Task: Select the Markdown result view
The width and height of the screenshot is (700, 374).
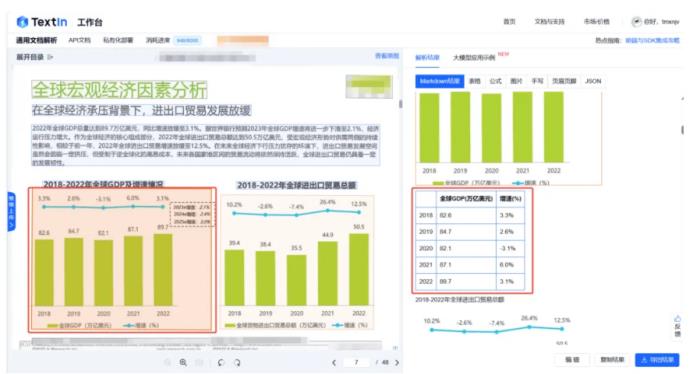Action: pyautogui.click(x=440, y=81)
